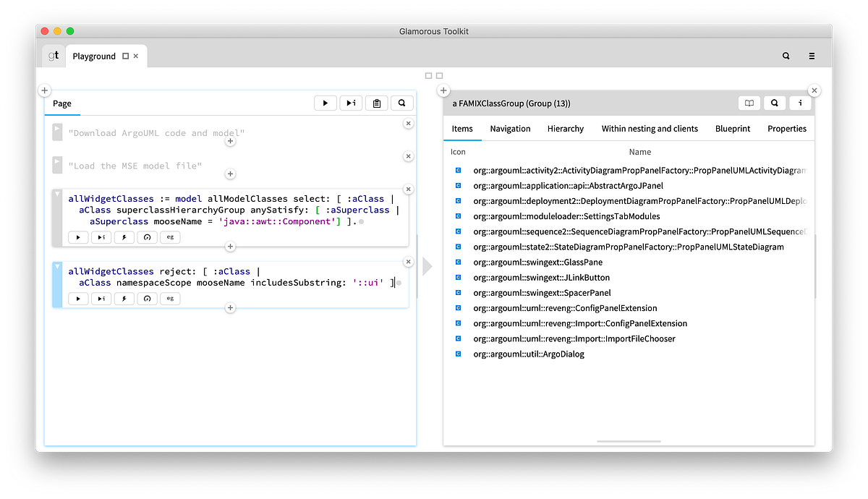This screenshot has width=868, height=499.
Task: Close the FAMIXClassGroup inspector pane
Action: pos(814,90)
